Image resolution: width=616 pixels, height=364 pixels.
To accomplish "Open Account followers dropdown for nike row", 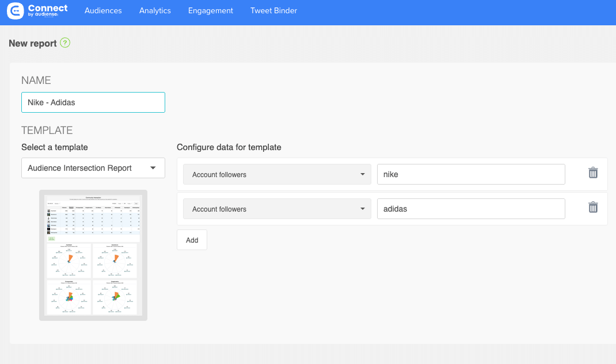I will click(277, 175).
